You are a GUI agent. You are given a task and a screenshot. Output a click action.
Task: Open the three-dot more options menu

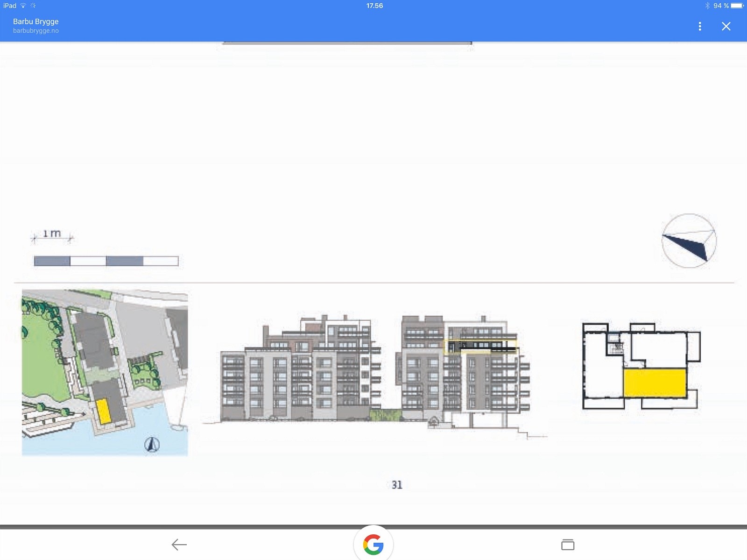[699, 26]
